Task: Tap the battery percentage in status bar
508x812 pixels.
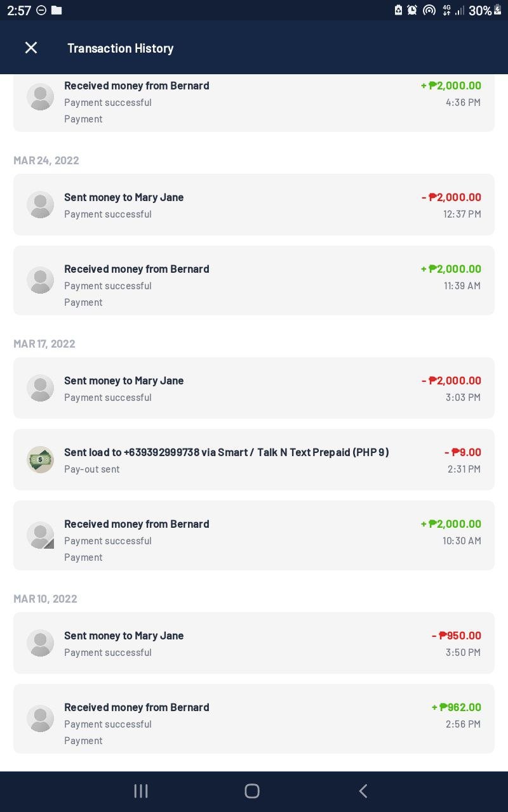Action: 479,10
